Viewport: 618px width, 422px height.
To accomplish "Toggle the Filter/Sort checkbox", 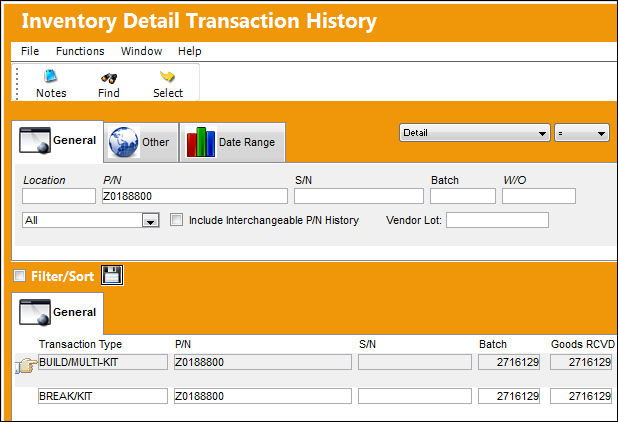I will point(19,275).
